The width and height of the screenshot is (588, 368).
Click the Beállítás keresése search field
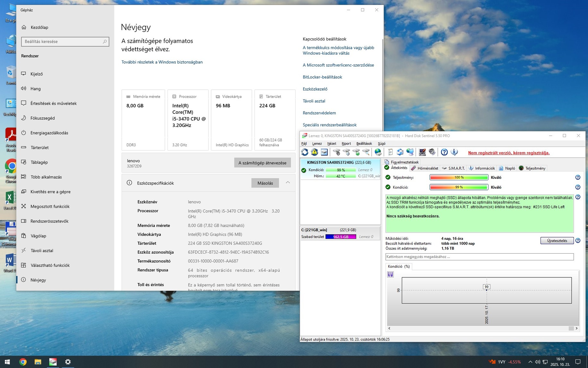[65, 41]
